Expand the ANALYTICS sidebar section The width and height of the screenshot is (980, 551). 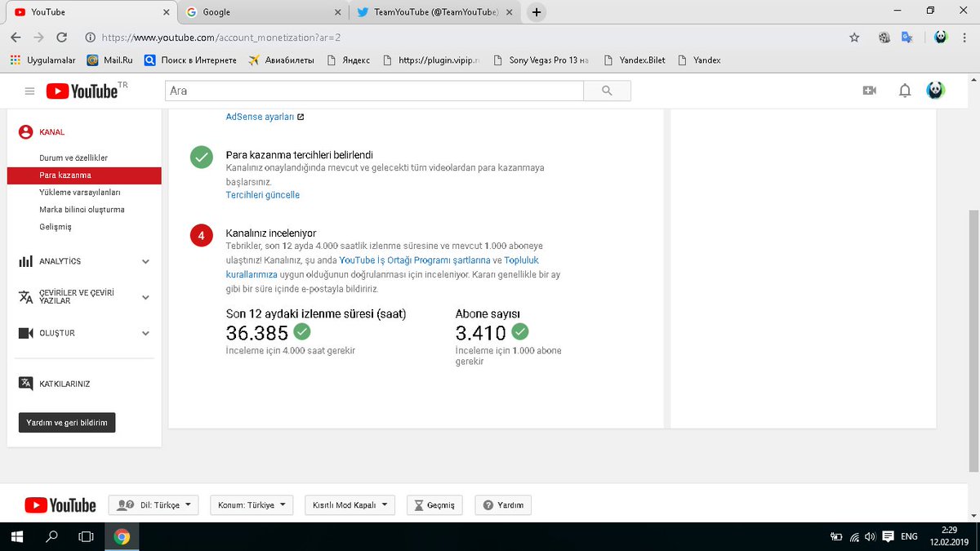(x=84, y=261)
